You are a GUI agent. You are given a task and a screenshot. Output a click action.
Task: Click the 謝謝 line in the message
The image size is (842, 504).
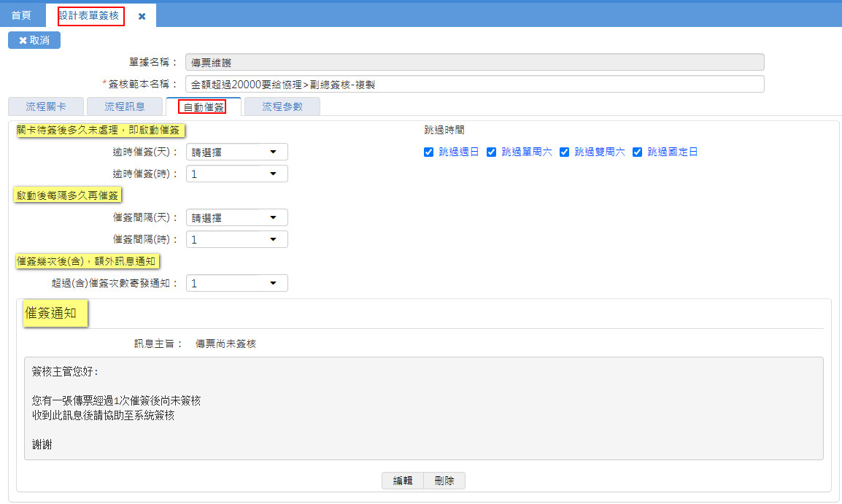tap(42, 444)
